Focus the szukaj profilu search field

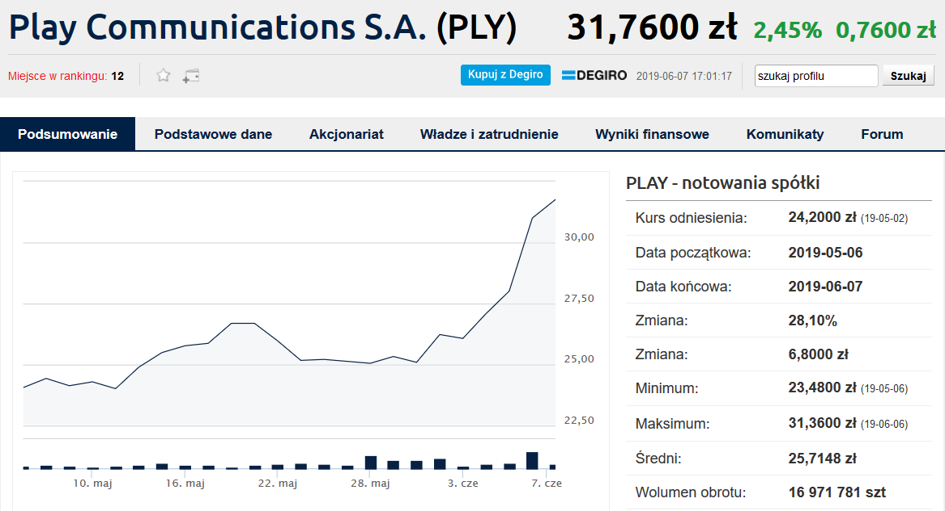816,76
